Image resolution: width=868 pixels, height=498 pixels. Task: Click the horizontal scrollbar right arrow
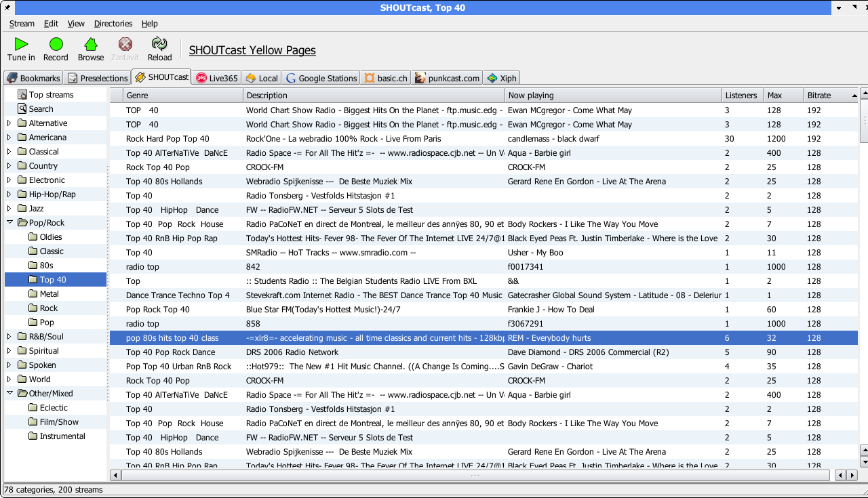pos(852,476)
